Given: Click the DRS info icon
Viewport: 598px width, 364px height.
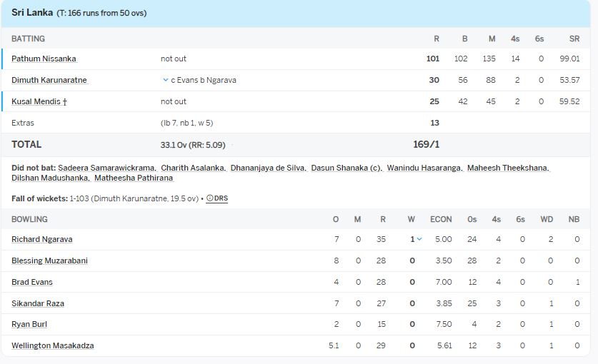Looking at the screenshot, I should click(x=217, y=198).
